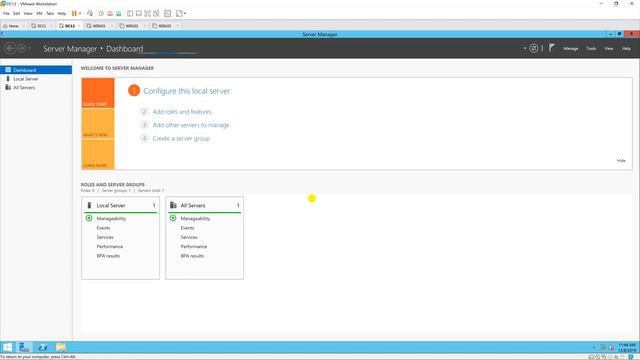Click Send Ctrl+Alt+Del toolbar icon
Screen dimensions: 640x360
click(x=90, y=13)
